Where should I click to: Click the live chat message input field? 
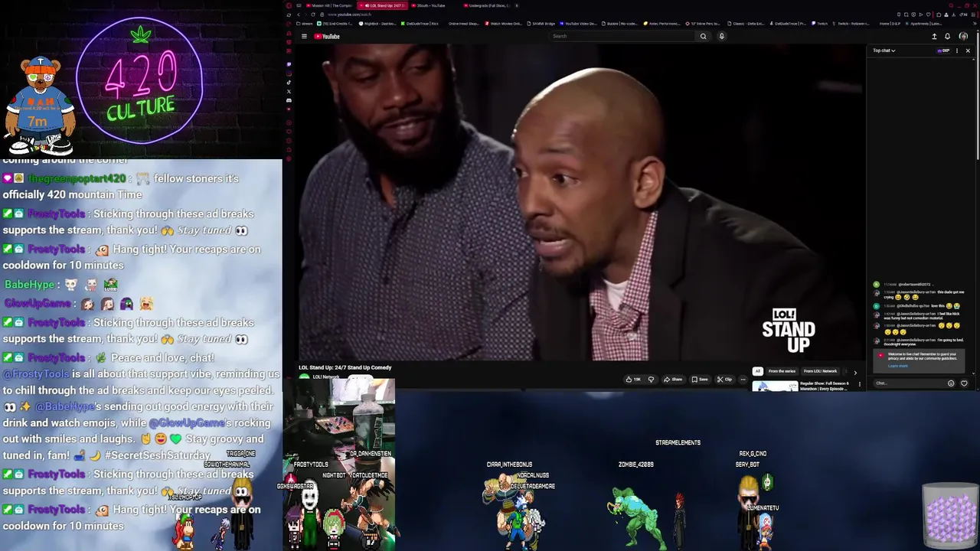point(911,383)
